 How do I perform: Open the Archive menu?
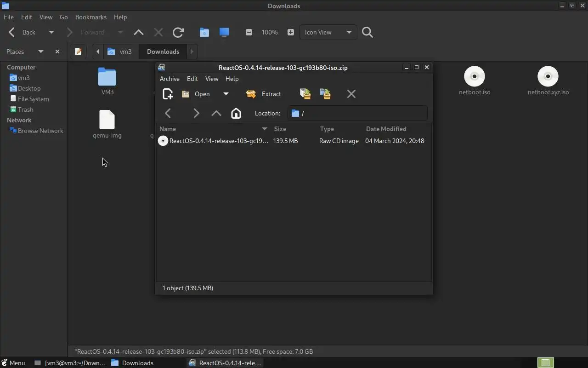[170, 79]
